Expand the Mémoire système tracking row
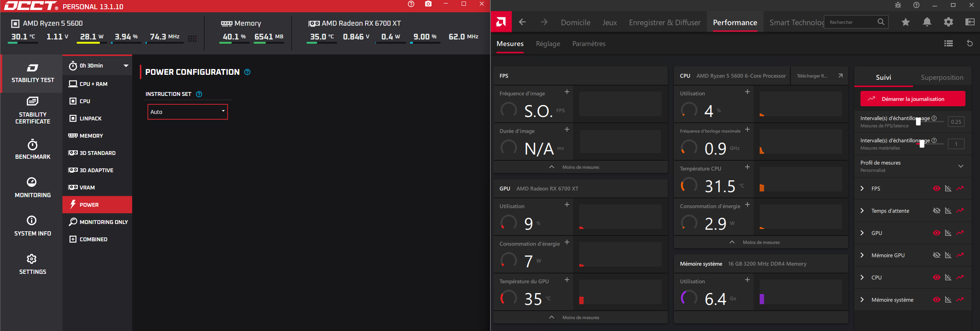 [862, 300]
